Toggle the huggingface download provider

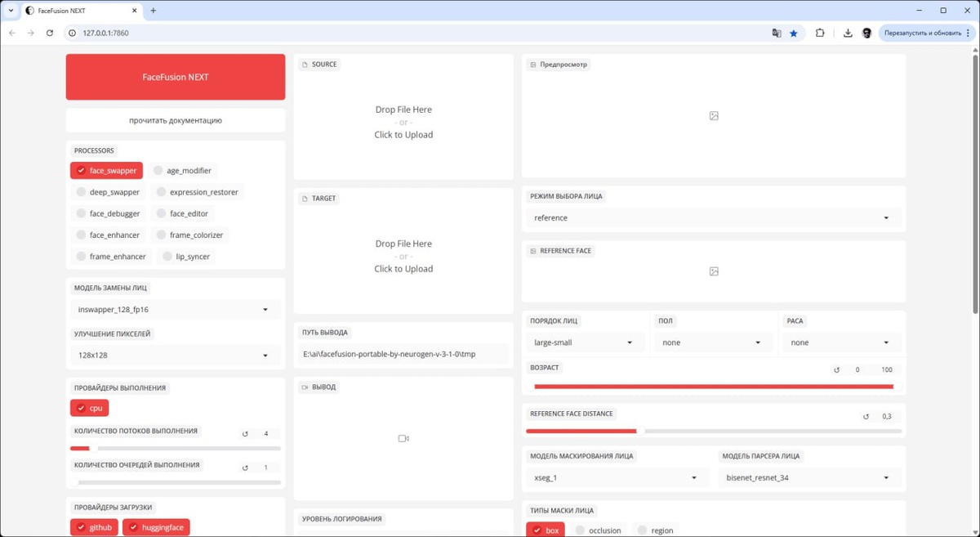(156, 527)
